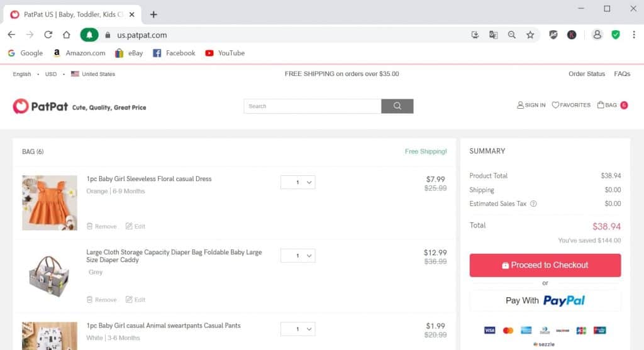Screen dimensions: 644x350
Task: Reload the page with the refresh icon
Action: coord(48,35)
